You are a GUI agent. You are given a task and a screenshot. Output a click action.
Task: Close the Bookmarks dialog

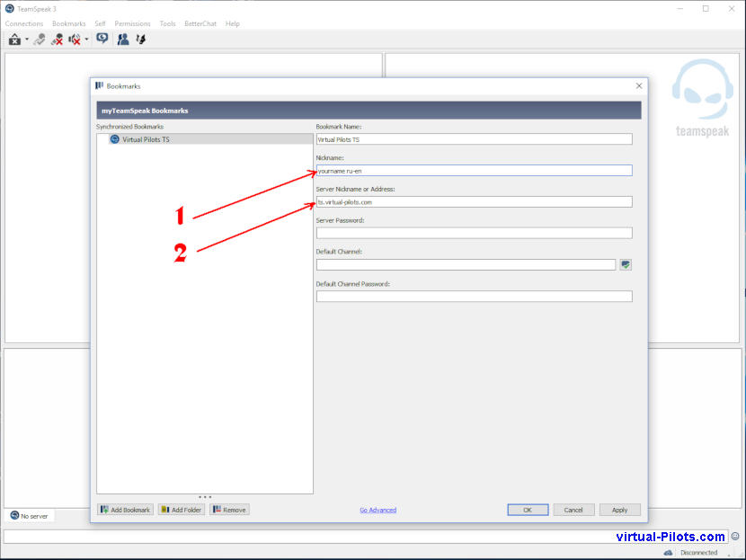coord(639,85)
